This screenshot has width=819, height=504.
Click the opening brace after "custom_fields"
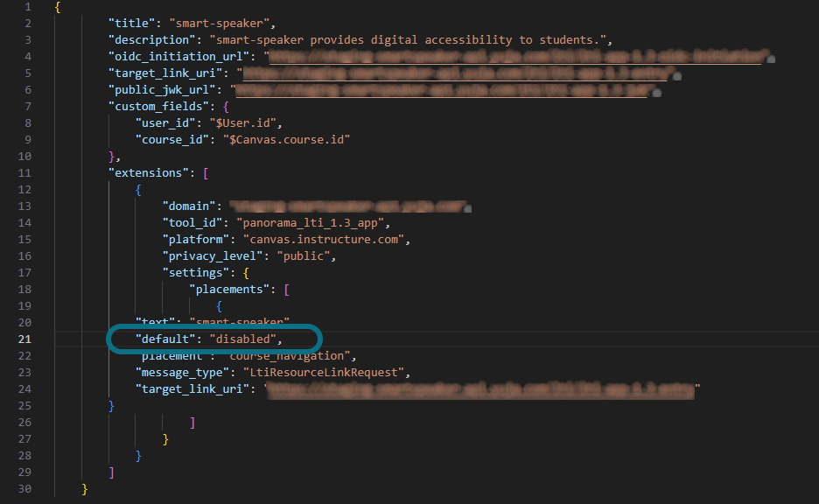226,107
